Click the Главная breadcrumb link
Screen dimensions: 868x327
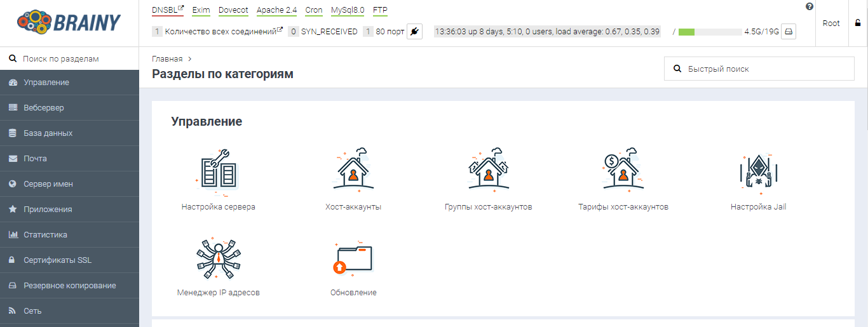[x=167, y=59]
